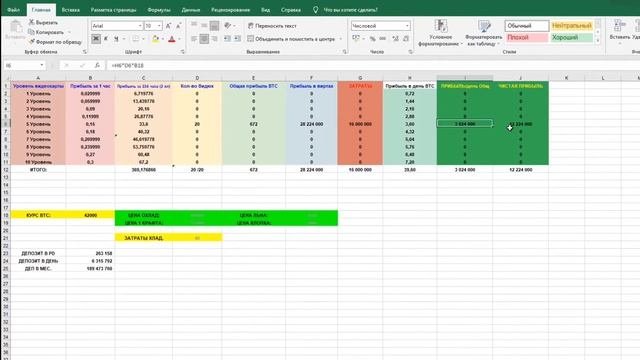Apply percent style format
The width and height of the screenshot is (640, 360).
pos(373,39)
